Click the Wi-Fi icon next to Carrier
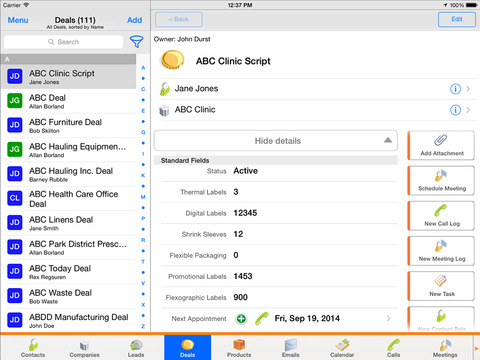Viewport: 480px width, 360px height. (26, 5)
